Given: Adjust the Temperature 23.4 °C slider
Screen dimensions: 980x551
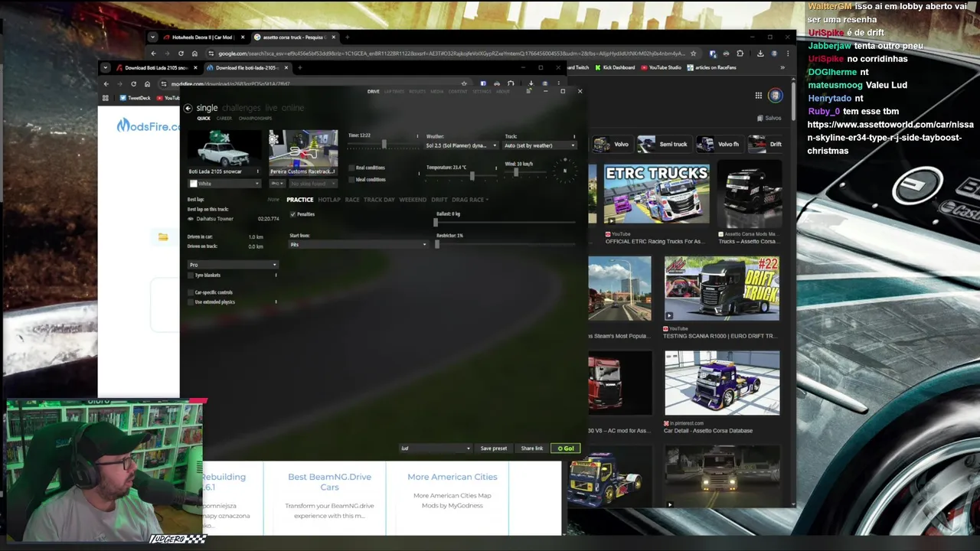Looking at the screenshot, I should pyautogui.click(x=461, y=176).
